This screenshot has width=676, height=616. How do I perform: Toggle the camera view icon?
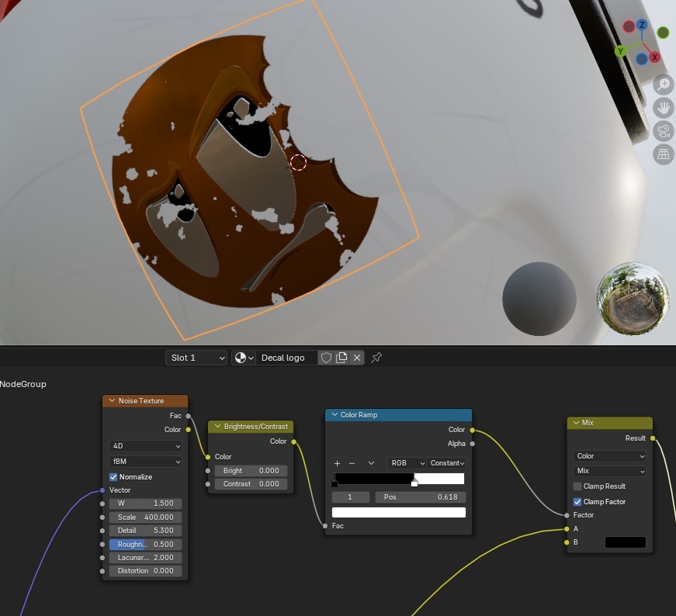(663, 130)
